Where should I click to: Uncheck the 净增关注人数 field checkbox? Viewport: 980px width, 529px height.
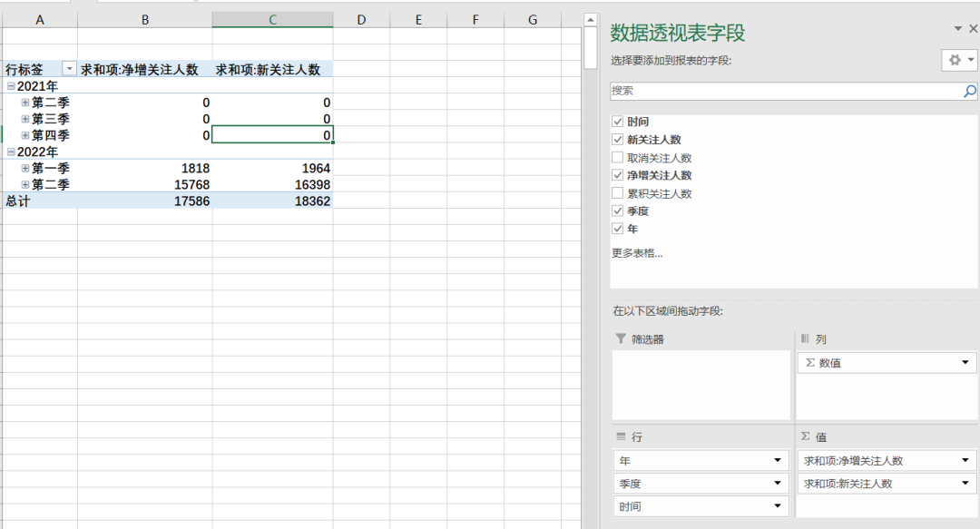pyautogui.click(x=618, y=175)
